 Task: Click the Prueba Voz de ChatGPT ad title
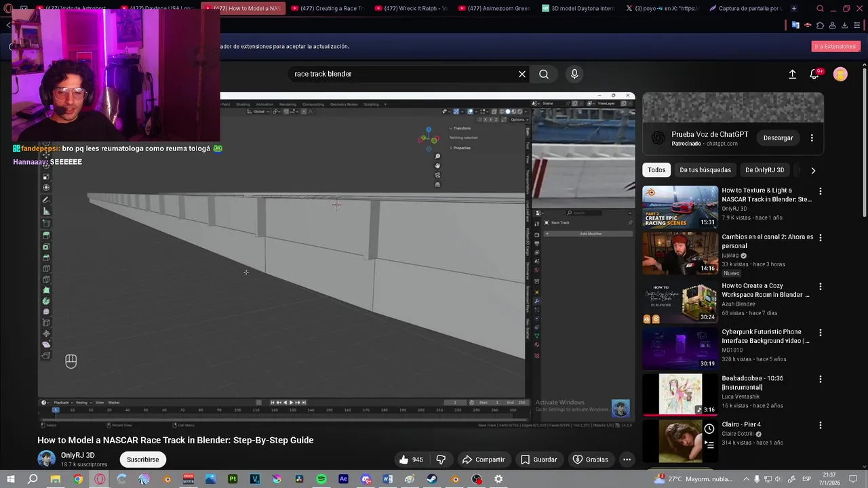(709, 134)
